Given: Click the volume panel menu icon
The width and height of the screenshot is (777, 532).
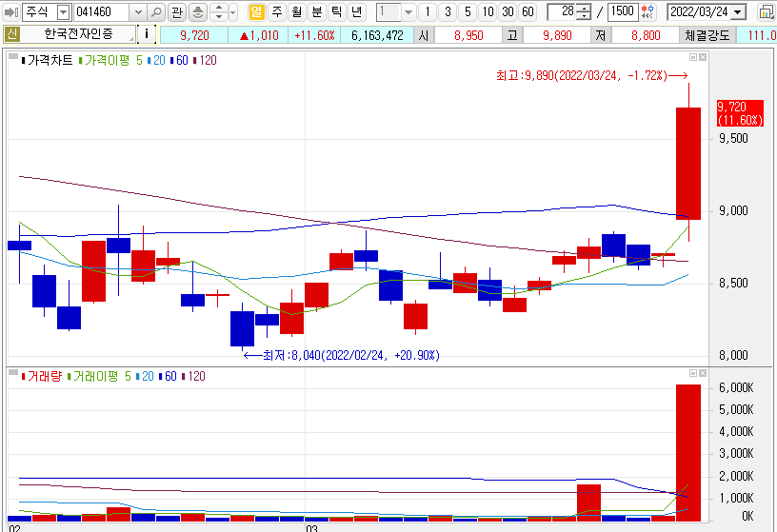Looking at the screenshot, I should tap(13, 372).
